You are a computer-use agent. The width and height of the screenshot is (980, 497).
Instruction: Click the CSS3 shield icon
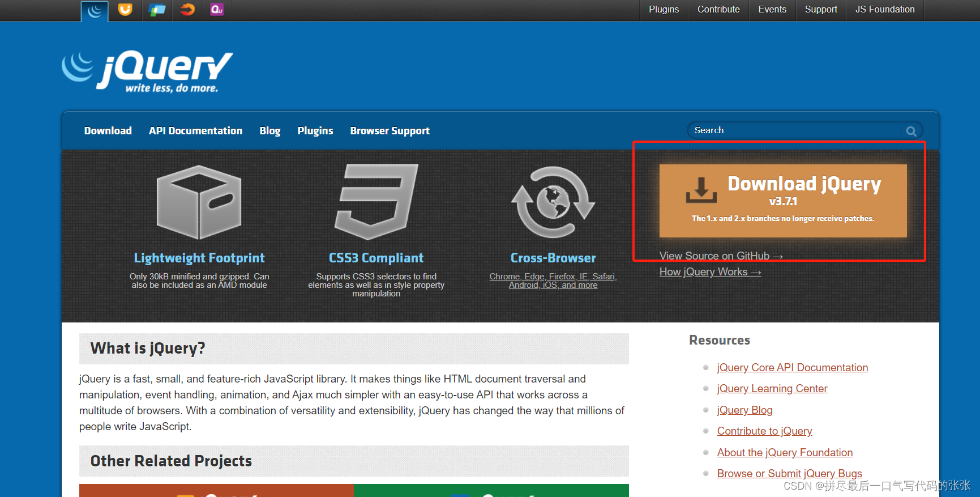(x=376, y=202)
